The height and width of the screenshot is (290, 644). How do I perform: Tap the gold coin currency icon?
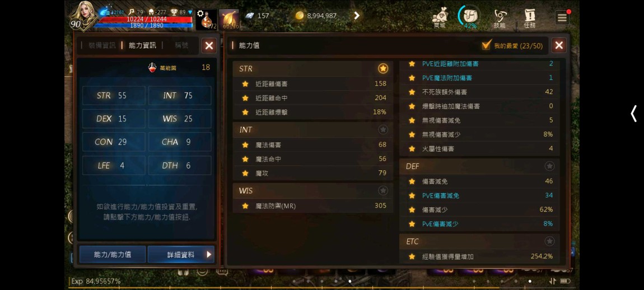click(x=300, y=16)
